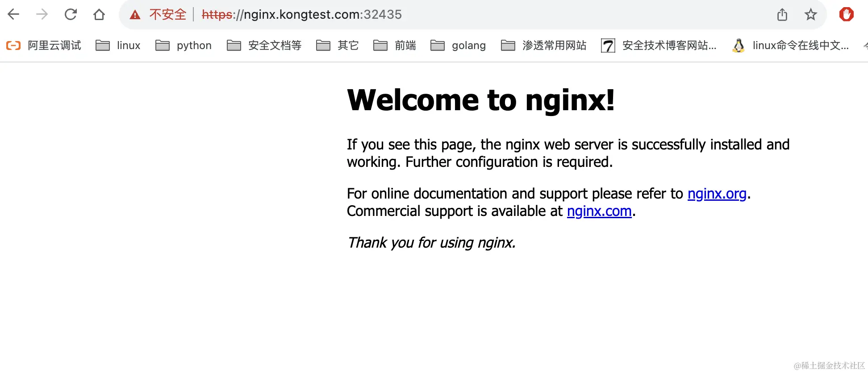868x373 pixels.
Task: Follow the nginx.com link
Action: 599,211
